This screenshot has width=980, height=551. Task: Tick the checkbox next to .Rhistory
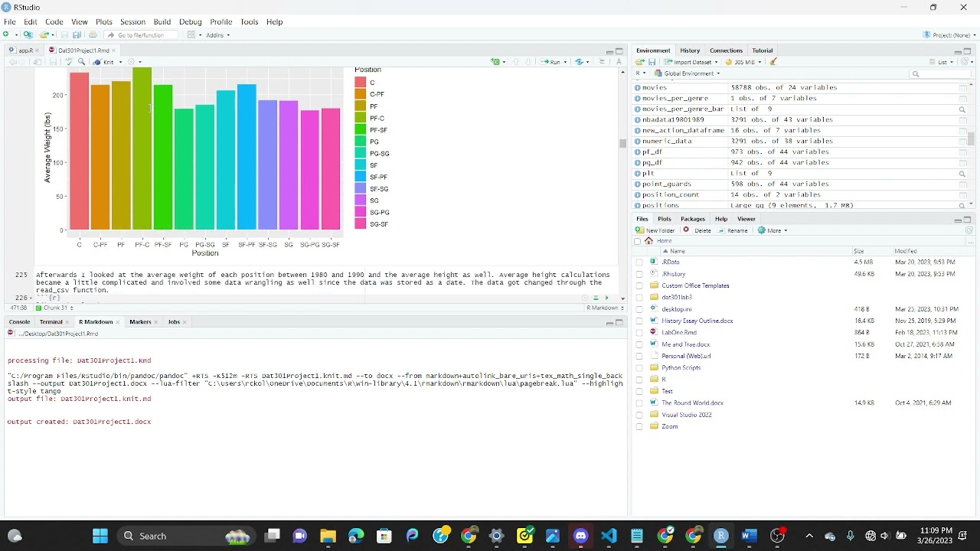pyautogui.click(x=639, y=274)
